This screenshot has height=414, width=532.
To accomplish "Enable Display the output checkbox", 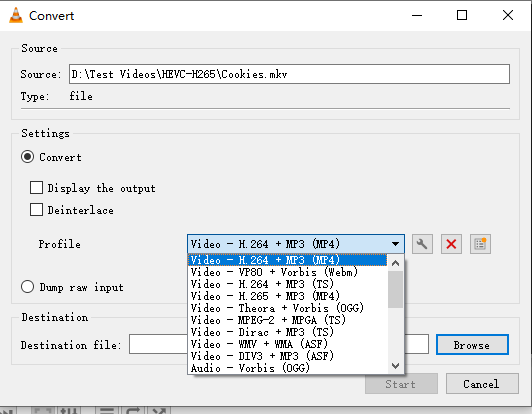I will 36,187.
